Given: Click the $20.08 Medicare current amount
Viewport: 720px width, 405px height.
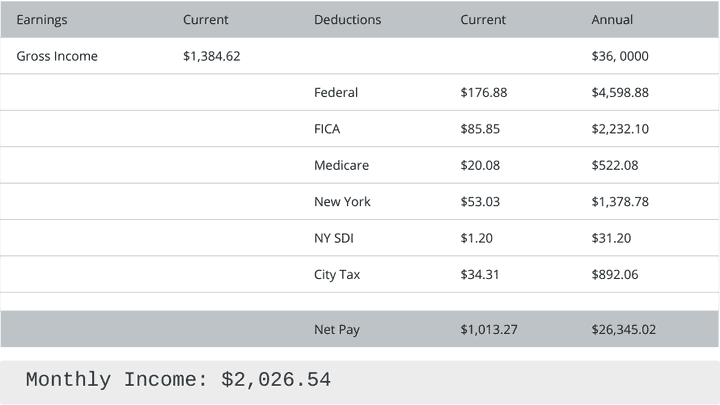Looking at the screenshot, I should (480, 165).
